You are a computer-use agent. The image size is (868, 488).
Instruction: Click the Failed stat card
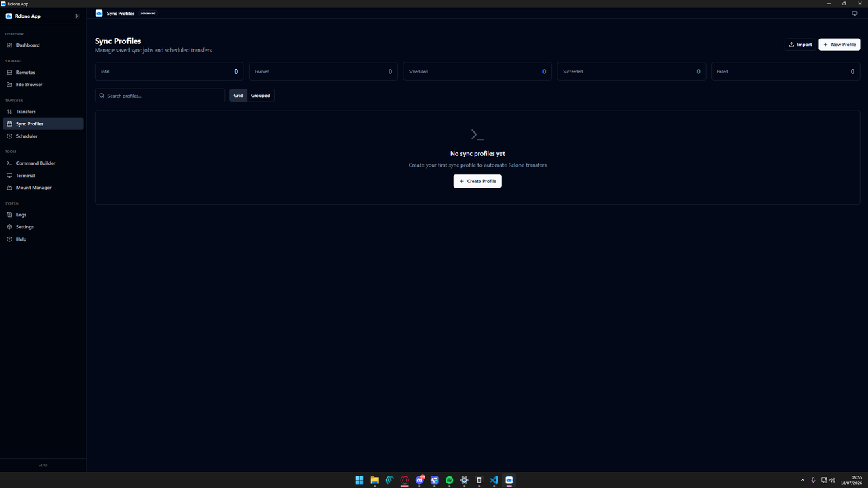point(786,71)
